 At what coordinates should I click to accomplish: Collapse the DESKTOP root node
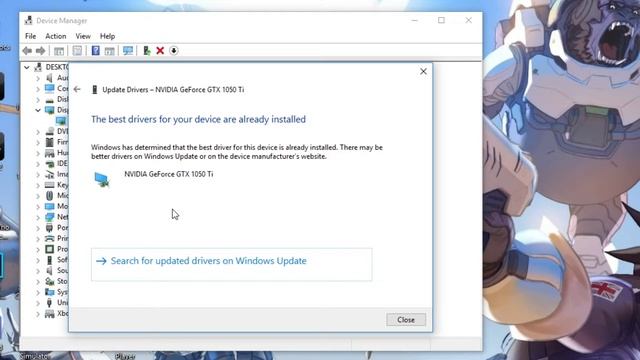27,67
